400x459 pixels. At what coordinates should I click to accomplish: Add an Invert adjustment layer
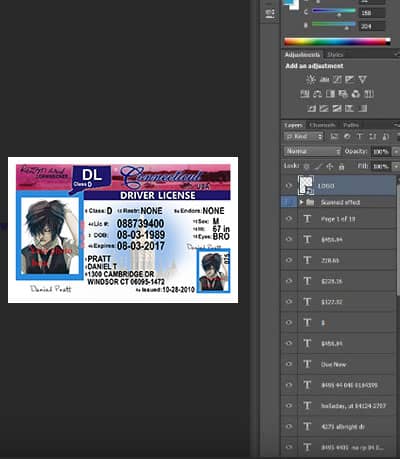[x=311, y=108]
